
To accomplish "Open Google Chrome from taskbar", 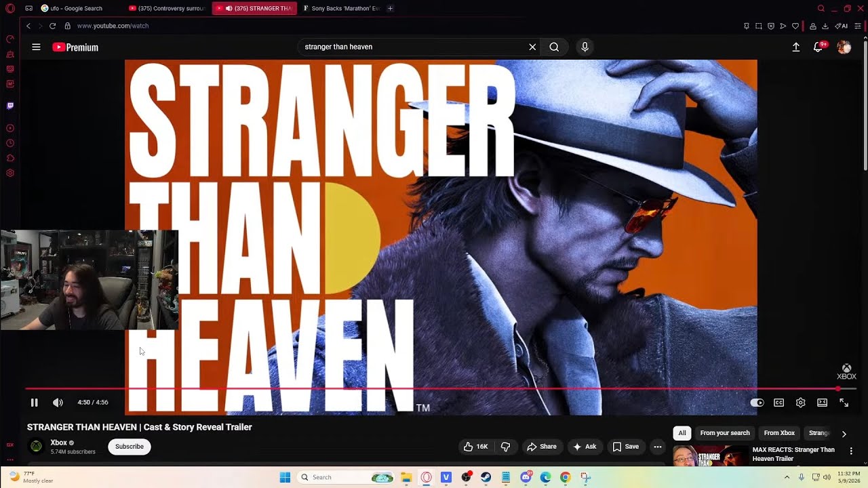I will click(x=565, y=477).
